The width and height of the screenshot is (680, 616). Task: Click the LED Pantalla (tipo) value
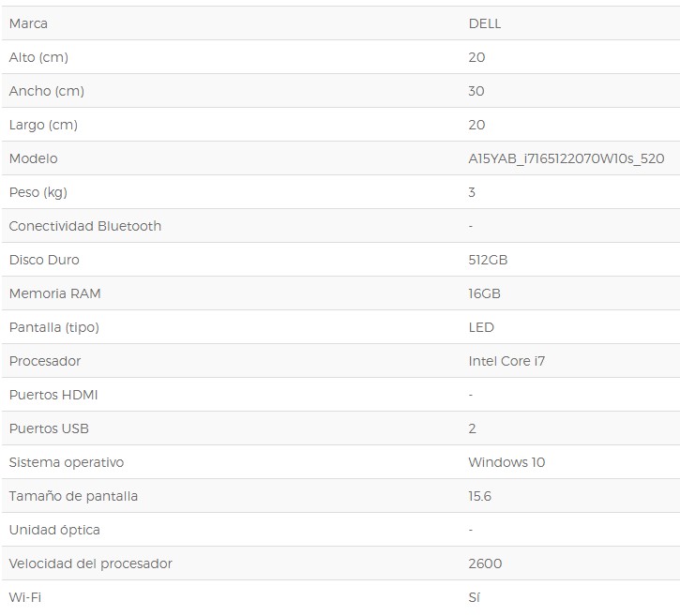pyautogui.click(x=481, y=328)
